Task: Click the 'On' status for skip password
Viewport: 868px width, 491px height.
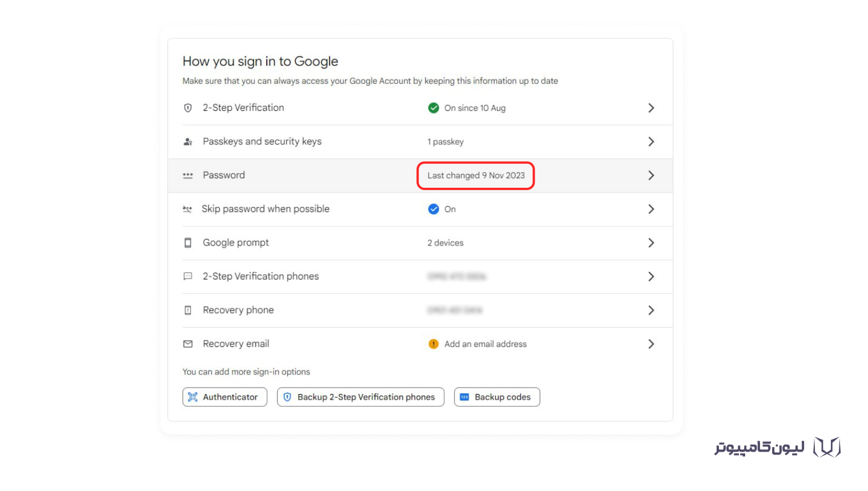Action: click(450, 209)
